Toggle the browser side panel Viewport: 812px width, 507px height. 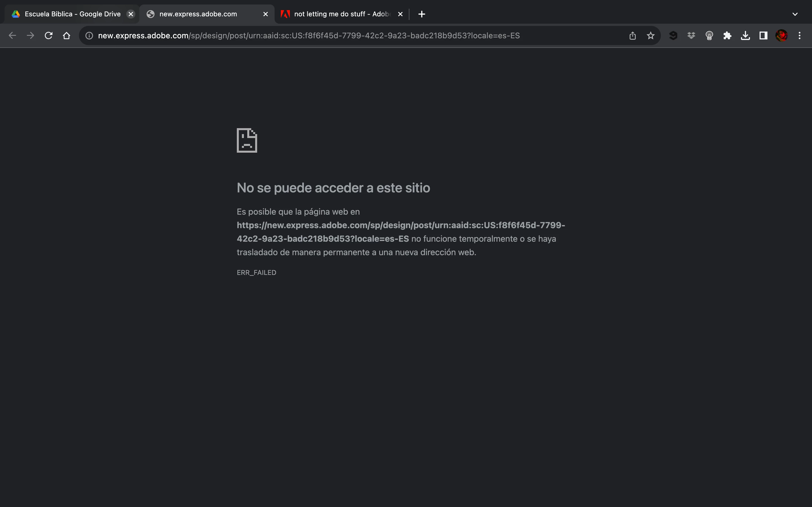tap(763, 35)
